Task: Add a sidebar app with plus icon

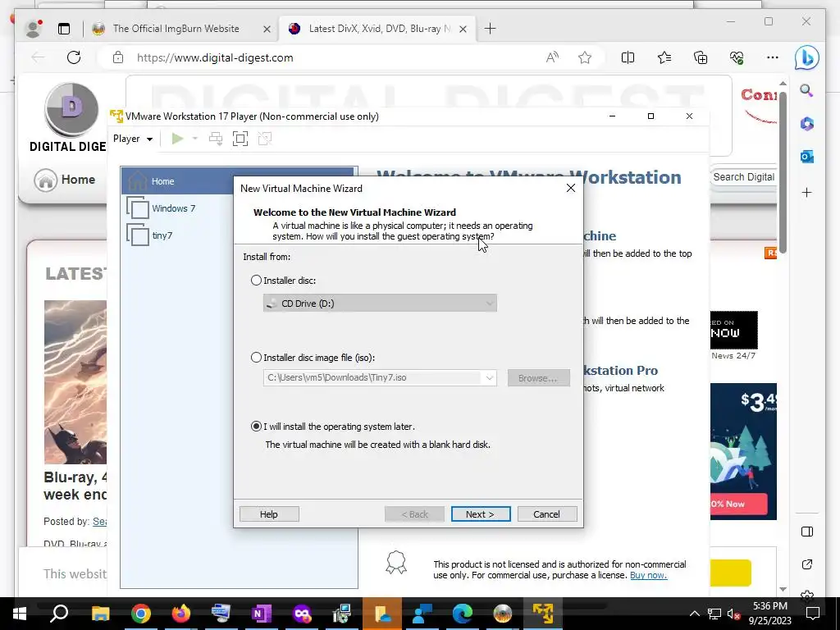Action: [807, 192]
